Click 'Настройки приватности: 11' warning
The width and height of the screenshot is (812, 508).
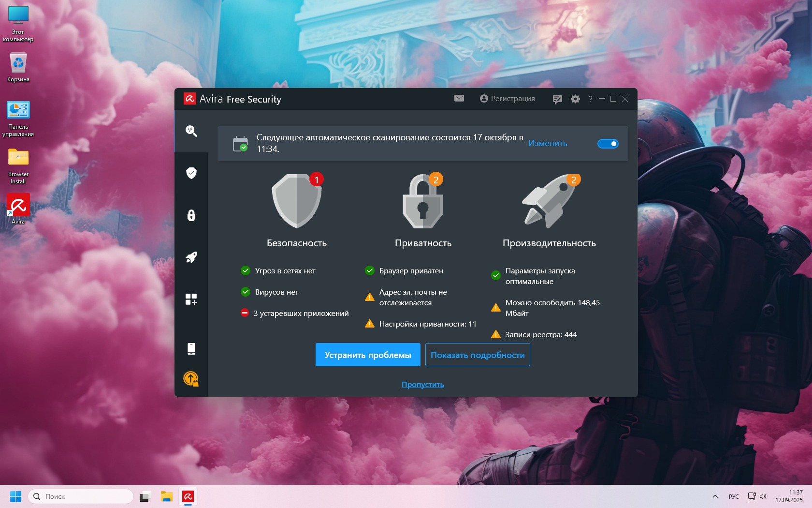420,324
